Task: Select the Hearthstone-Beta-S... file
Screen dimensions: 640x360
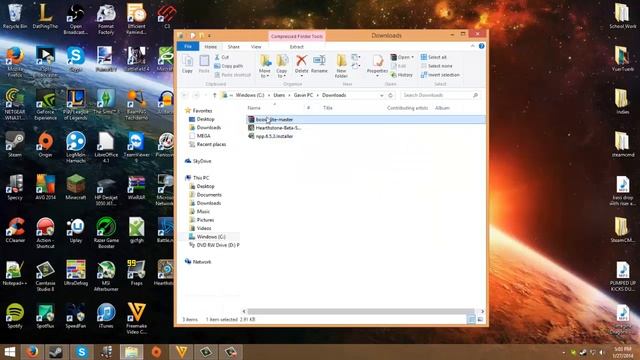Action: point(275,128)
